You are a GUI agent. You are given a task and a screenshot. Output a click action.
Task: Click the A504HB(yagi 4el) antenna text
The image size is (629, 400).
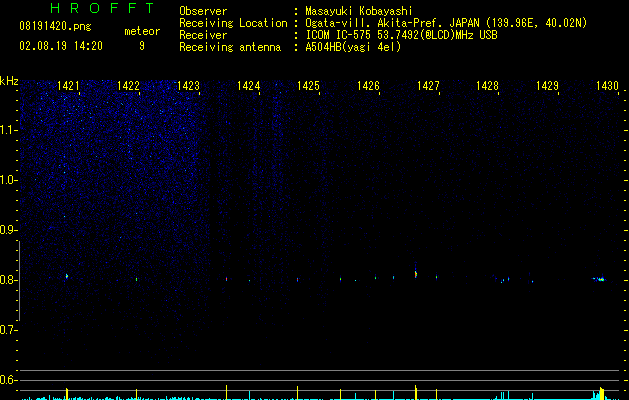tap(353, 47)
